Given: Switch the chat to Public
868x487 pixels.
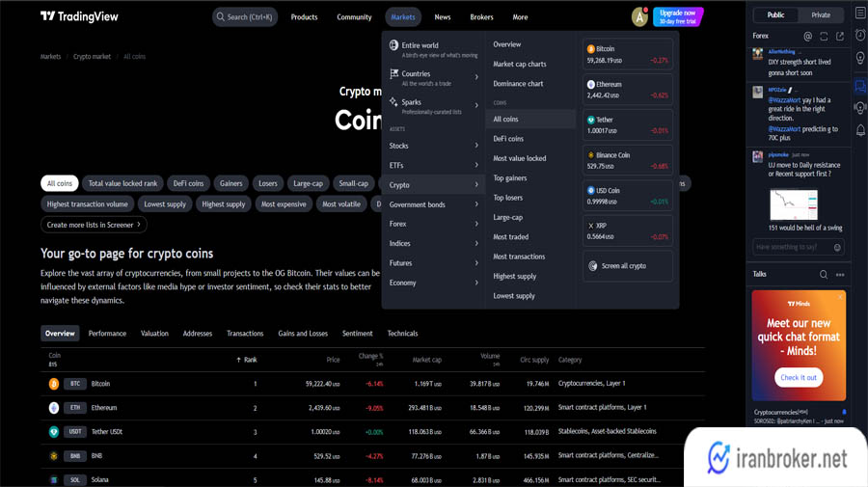Looking at the screenshot, I should pos(775,14).
